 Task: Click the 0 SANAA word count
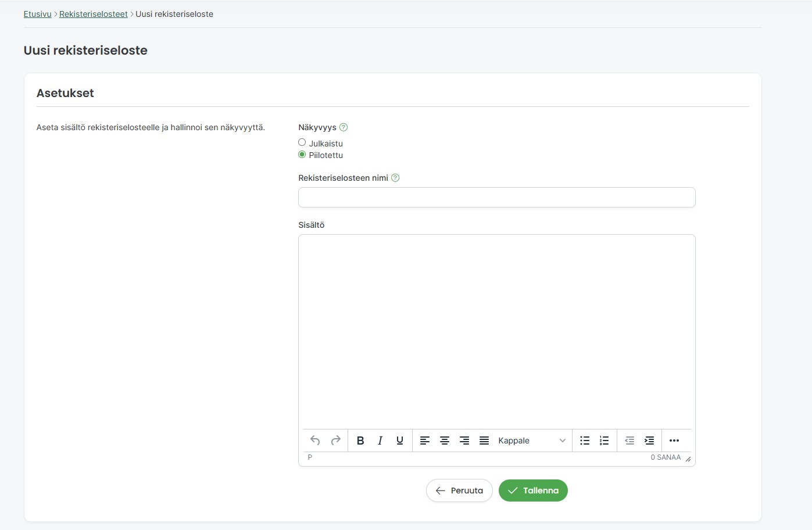(666, 457)
